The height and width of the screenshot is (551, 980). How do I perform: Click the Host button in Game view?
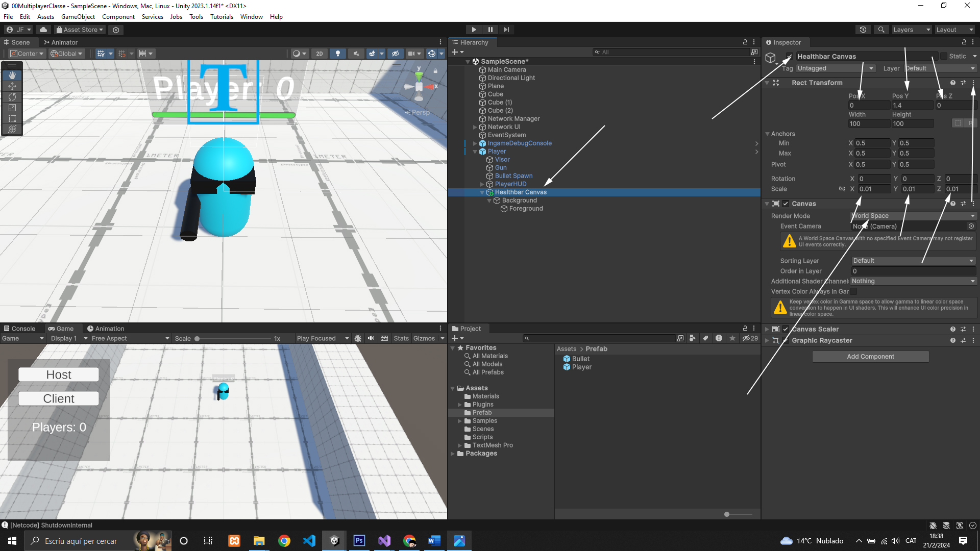pos(59,375)
